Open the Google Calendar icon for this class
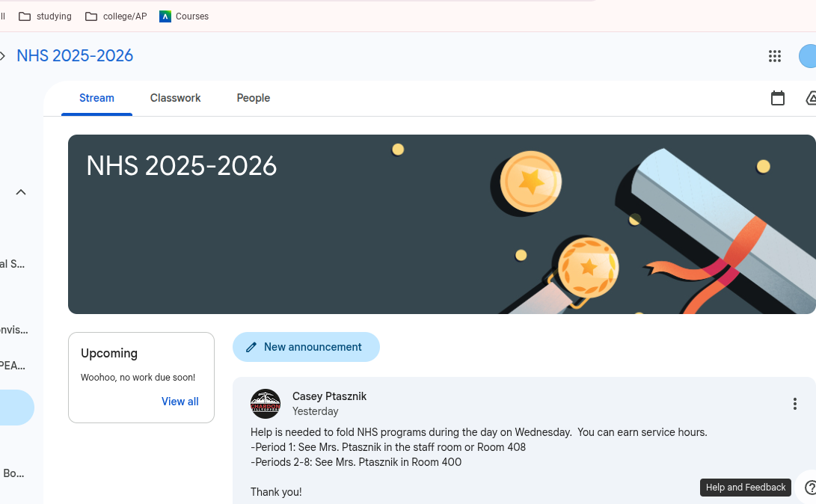Image resolution: width=816 pixels, height=504 pixels. 778,98
